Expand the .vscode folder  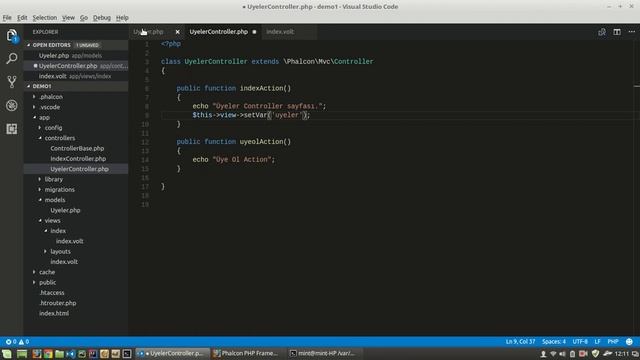[34, 107]
